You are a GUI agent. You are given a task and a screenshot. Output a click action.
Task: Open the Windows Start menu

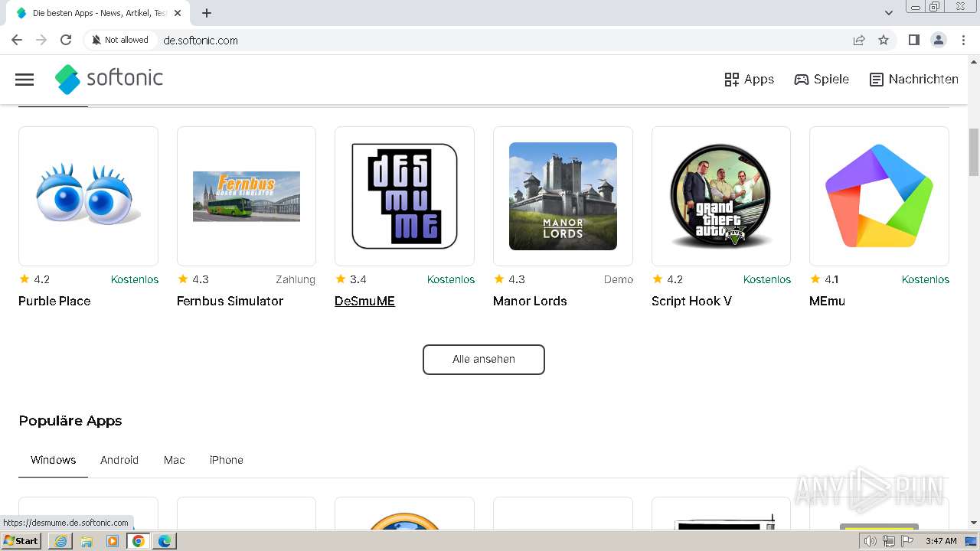(x=21, y=541)
